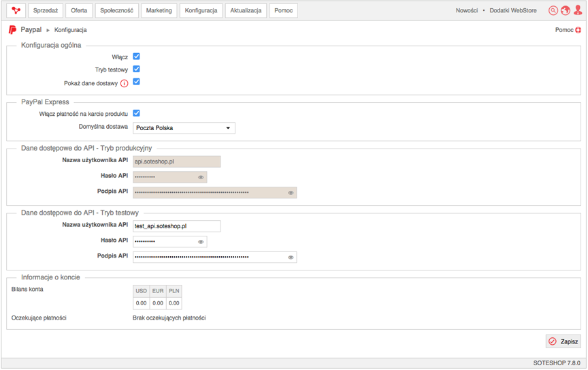Image resolution: width=588 pixels, height=370 pixels.
Task: Click the Konfiguracja breadcrumb text
Action: pyautogui.click(x=71, y=30)
